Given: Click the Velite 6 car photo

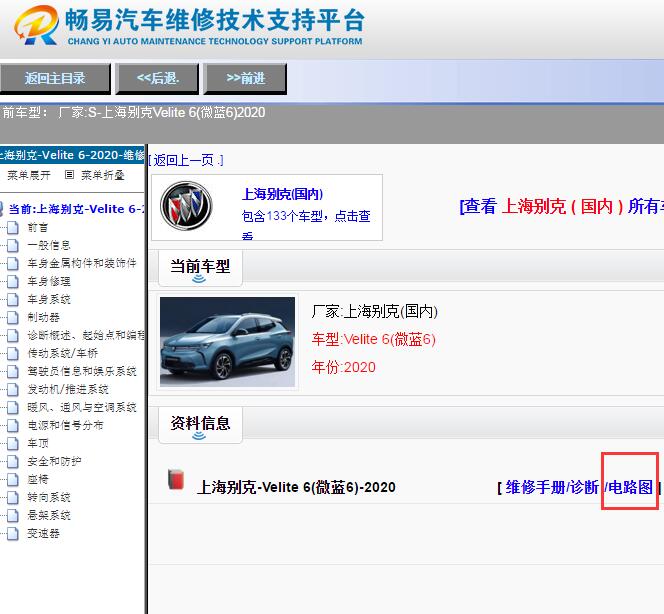Looking at the screenshot, I should click(227, 342).
